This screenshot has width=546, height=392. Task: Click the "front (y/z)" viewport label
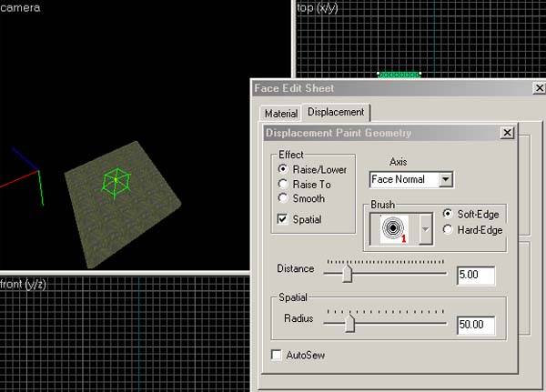coord(23,285)
